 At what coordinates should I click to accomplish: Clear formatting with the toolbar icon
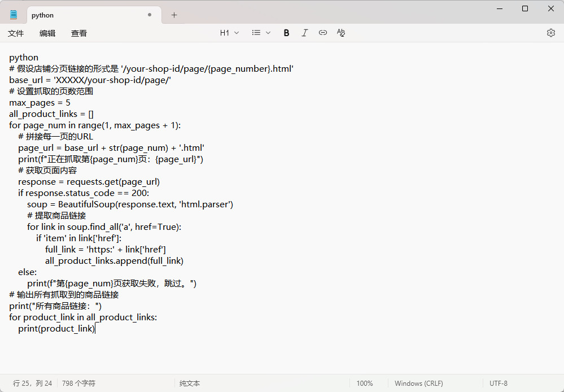point(340,33)
